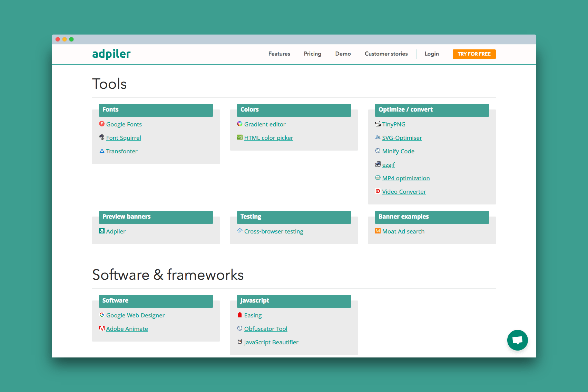Open the Minify Code link
588x392 pixels.
[398, 151]
